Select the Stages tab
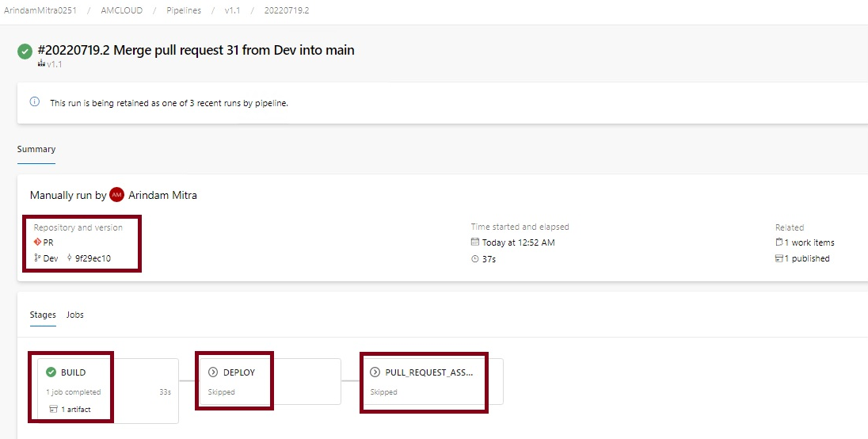This screenshot has height=439, width=868. pyautogui.click(x=43, y=315)
